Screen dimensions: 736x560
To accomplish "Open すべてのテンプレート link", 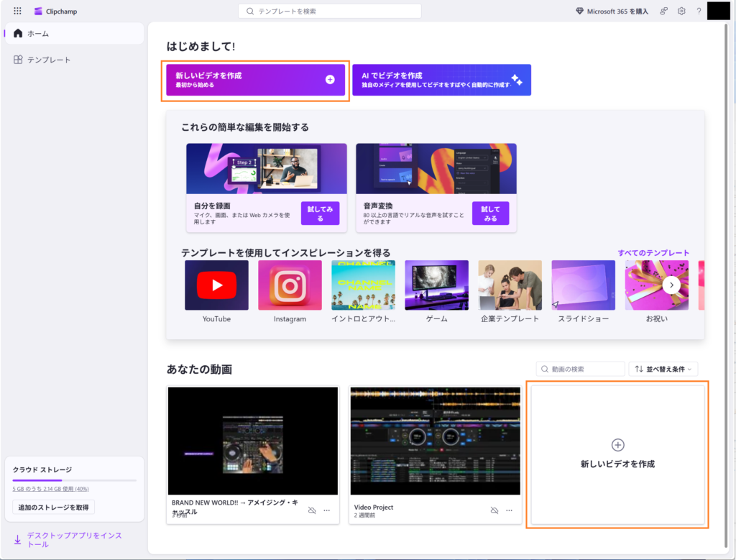I will click(x=653, y=253).
